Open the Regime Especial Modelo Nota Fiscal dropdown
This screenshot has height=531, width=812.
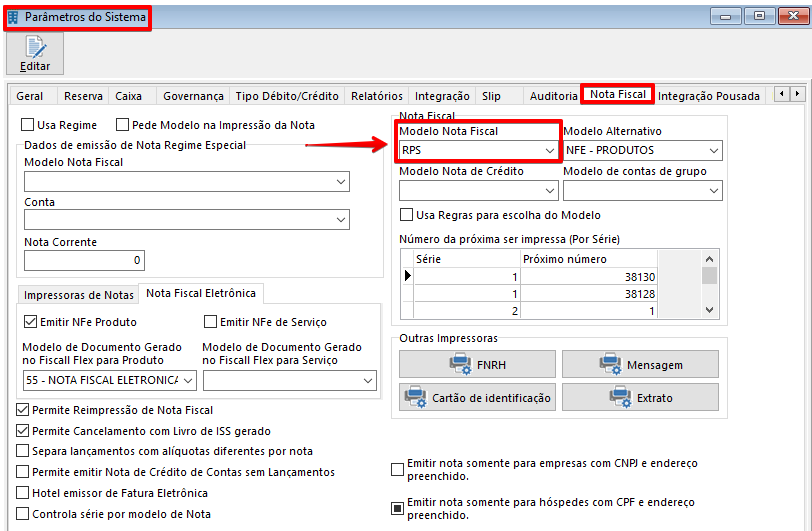pyautogui.click(x=187, y=181)
